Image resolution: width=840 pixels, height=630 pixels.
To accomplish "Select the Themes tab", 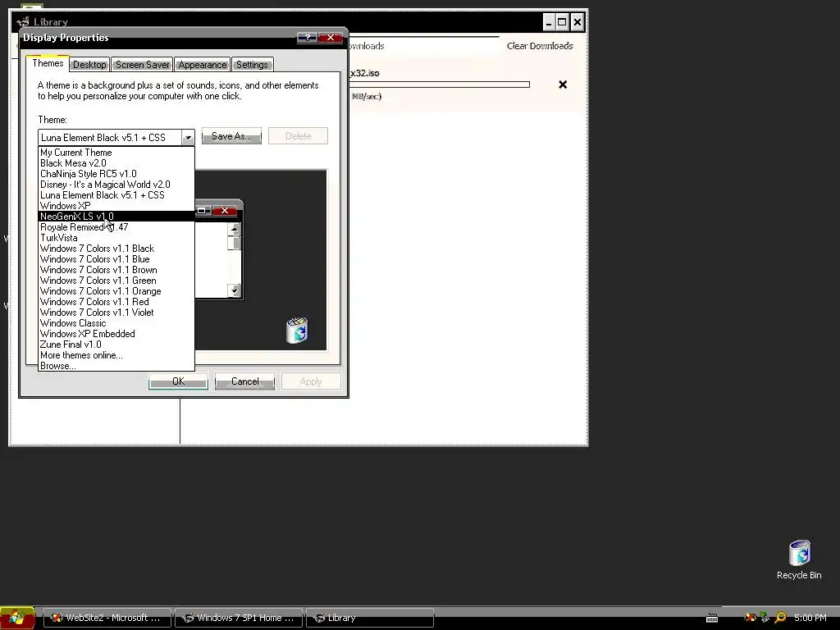I will 48,63.
